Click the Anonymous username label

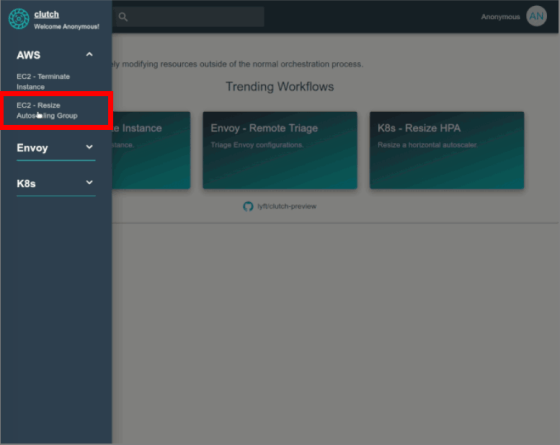tap(500, 17)
